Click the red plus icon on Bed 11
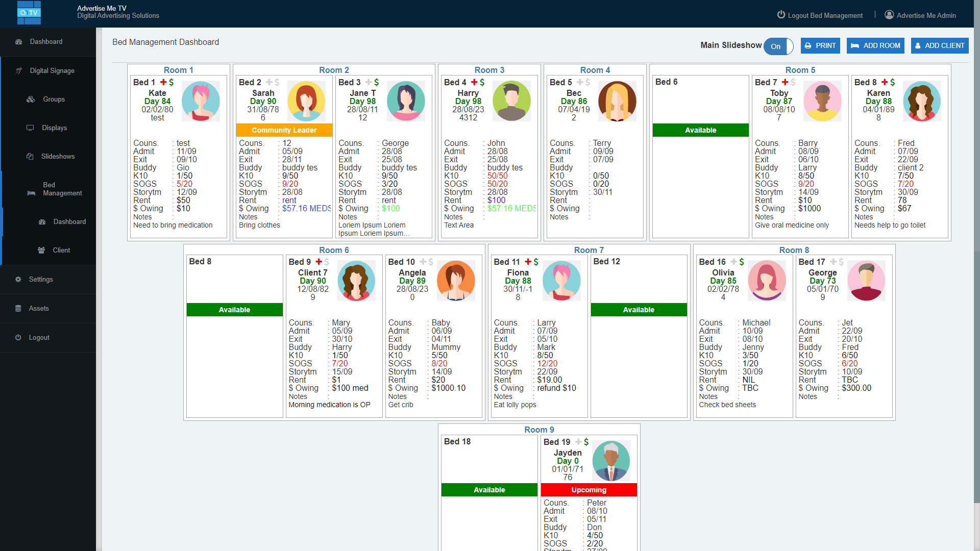The height and width of the screenshot is (551, 980). click(x=527, y=262)
